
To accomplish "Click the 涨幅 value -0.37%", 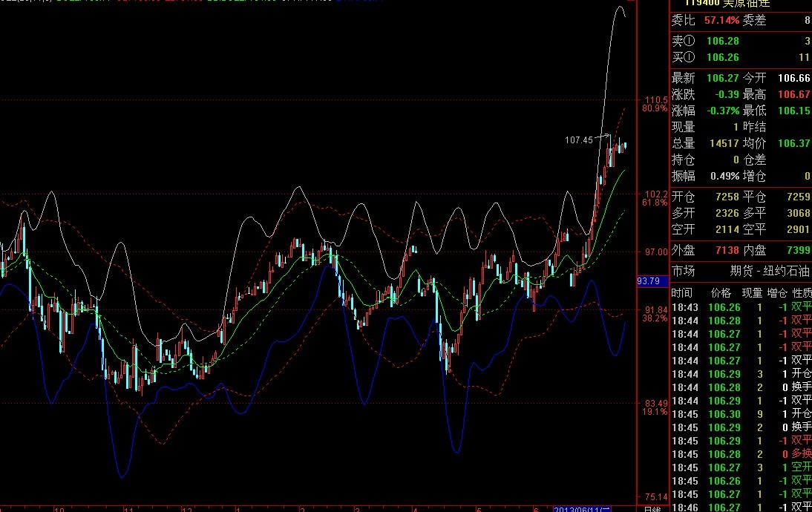I will point(724,111).
